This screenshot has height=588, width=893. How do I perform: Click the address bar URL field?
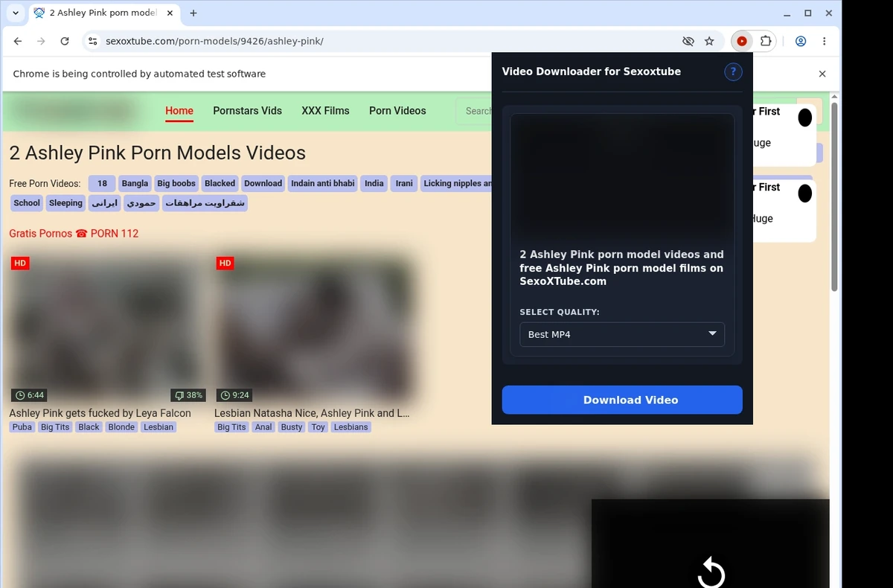pos(387,41)
